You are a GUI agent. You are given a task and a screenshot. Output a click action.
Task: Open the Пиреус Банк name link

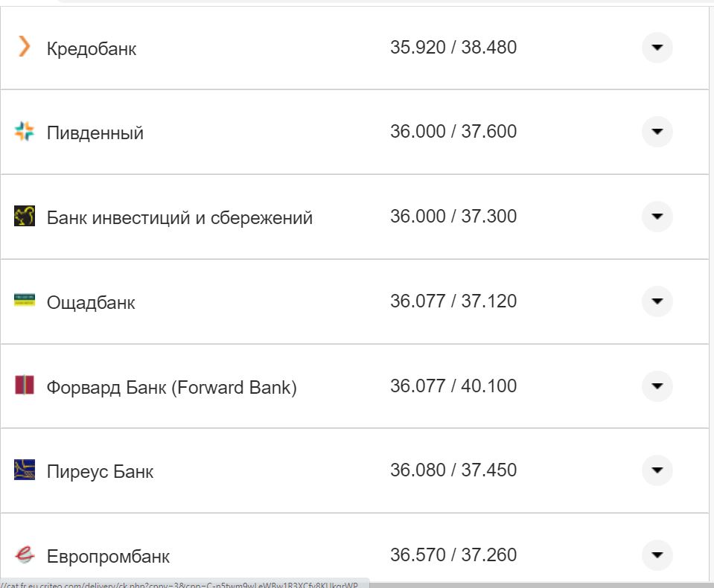101,471
